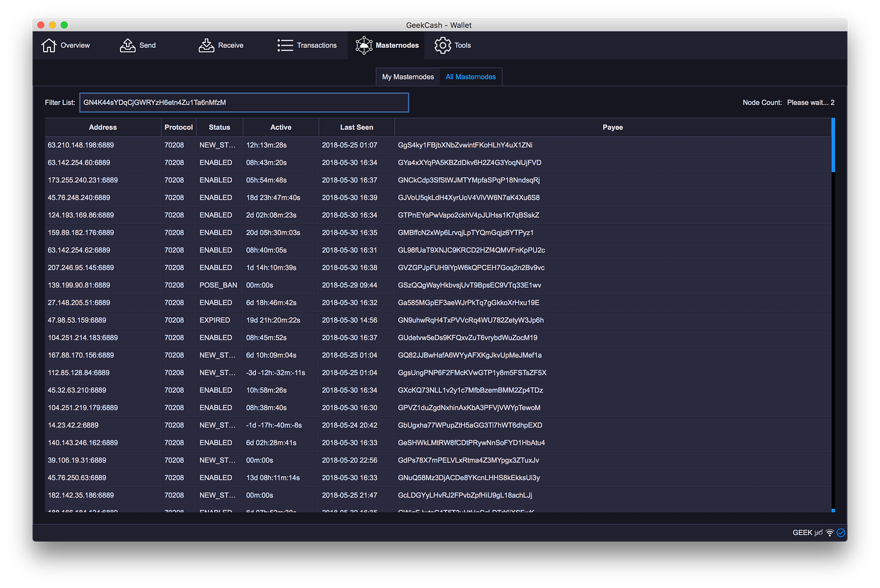This screenshot has width=880, height=588.
Task: Click the EXPIRED status cell
Action: (215, 320)
